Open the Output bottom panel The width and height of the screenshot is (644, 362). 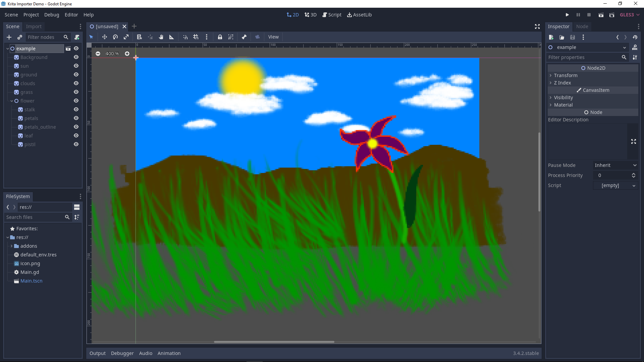(x=97, y=353)
